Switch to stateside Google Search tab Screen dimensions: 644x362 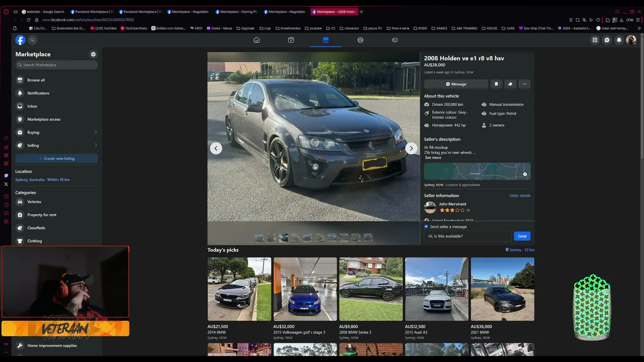pos(43,12)
